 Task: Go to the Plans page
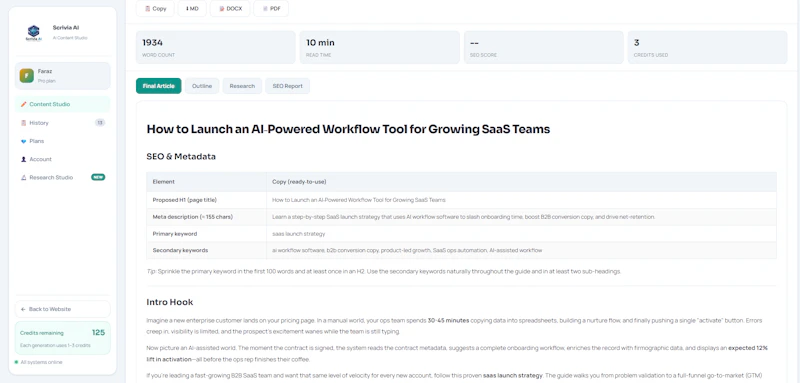tap(62, 141)
